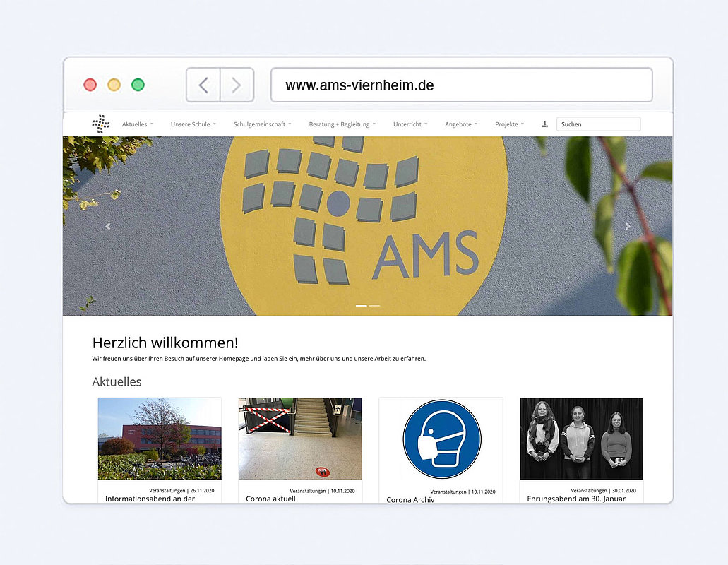Viewport: 728px width, 565px height.
Task: Click the AMS school logo icon
Action: tap(101, 124)
